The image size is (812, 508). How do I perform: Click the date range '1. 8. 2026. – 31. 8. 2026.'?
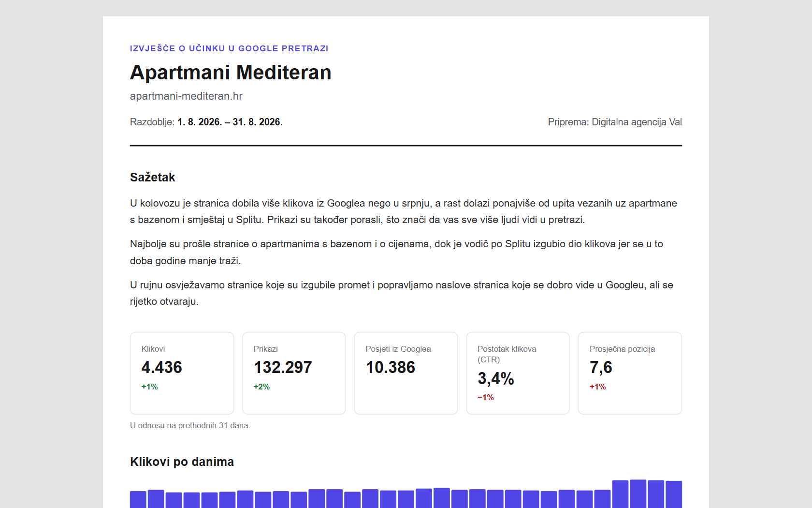pyautogui.click(x=230, y=122)
